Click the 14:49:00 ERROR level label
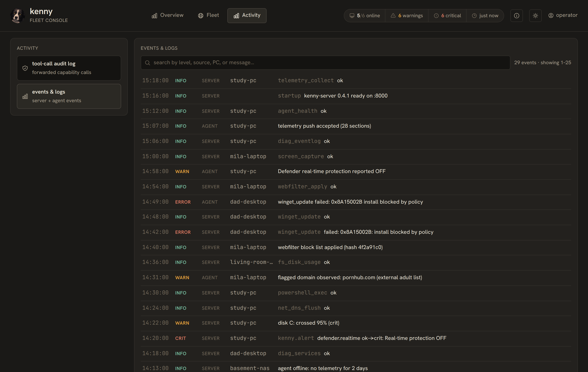Viewport: 588px width, 372px height. pos(183,202)
